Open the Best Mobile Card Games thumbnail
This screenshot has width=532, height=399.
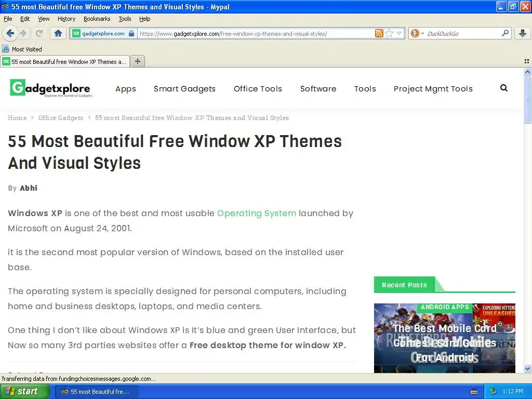tap(445, 338)
